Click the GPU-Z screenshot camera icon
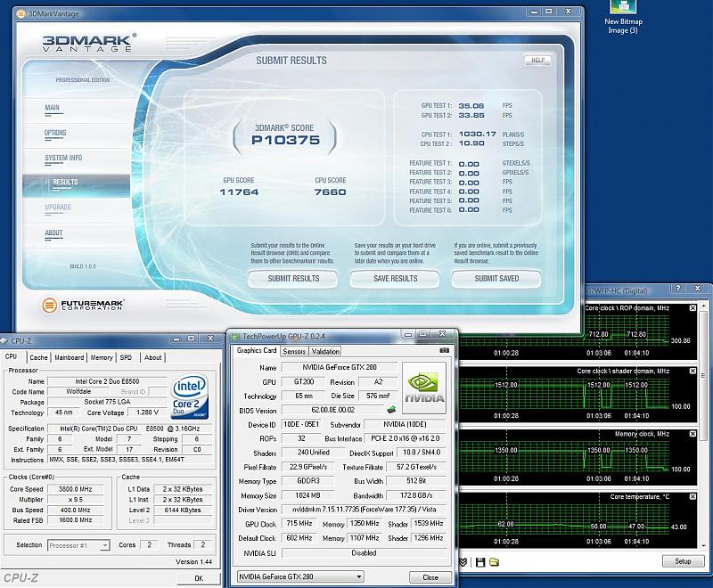This screenshot has height=588, width=713. (x=444, y=350)
